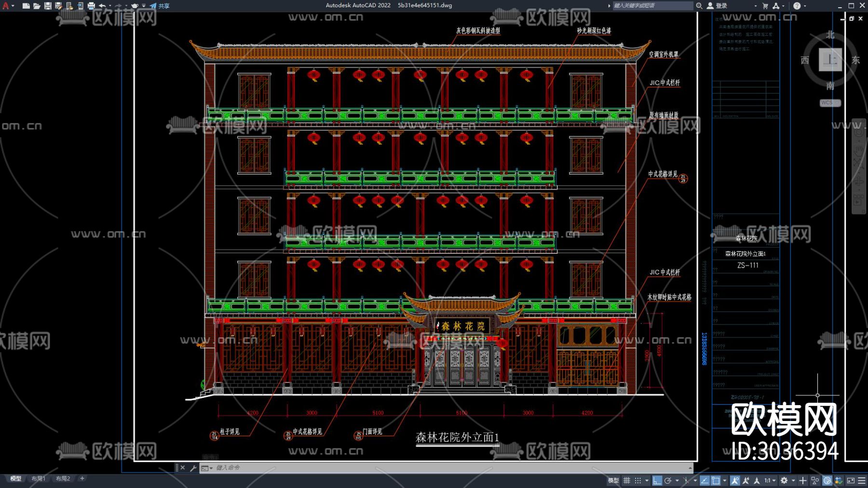The image size is (868, 488).
Task: Open the undo history dropdown
Action: click(110, 6)
